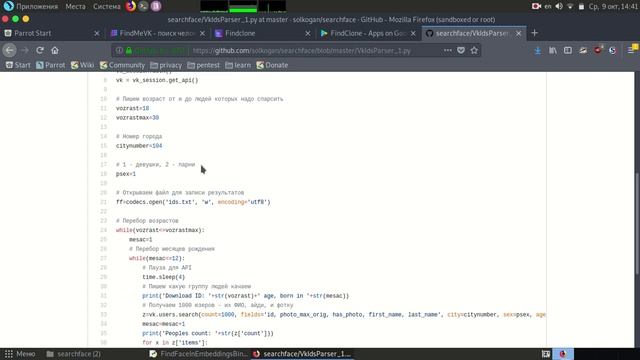Click the Firefox back arrow button

9,50
